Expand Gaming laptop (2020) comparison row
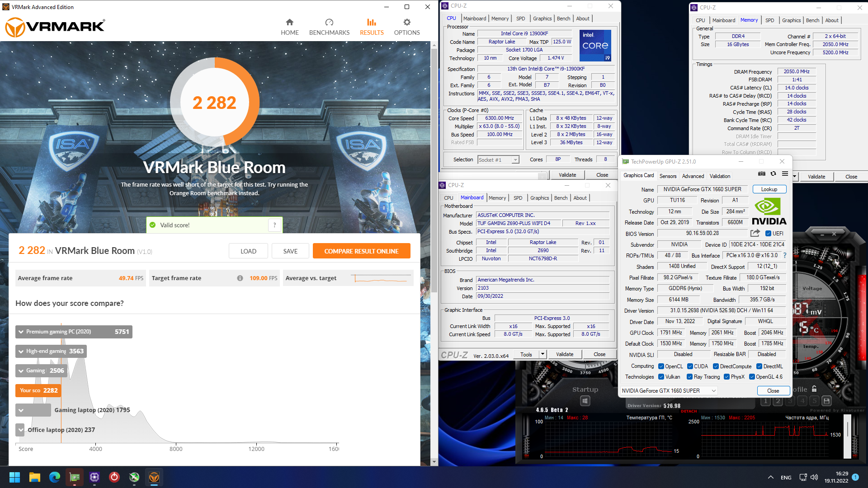The image size is (868, 488). click(33, 410)
